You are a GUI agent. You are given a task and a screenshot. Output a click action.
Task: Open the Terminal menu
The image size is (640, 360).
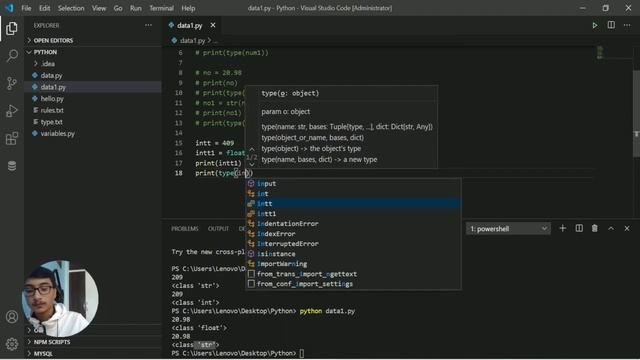pos(161,8)
